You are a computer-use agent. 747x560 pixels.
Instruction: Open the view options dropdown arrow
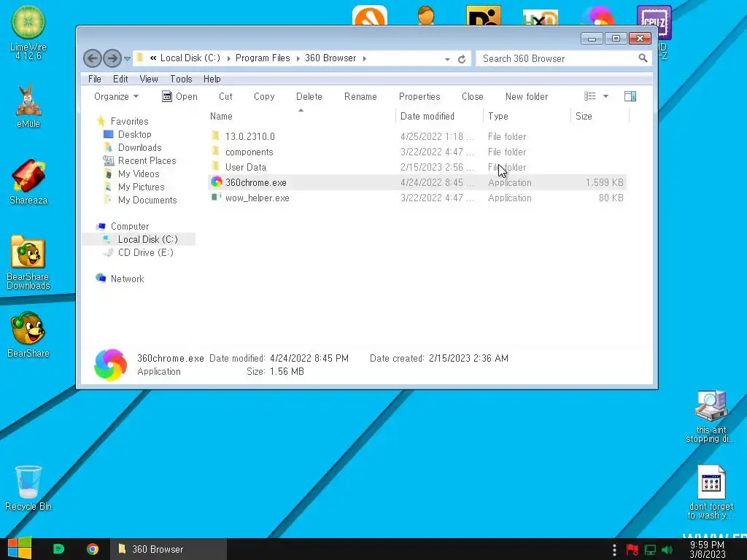coord(605,97)
